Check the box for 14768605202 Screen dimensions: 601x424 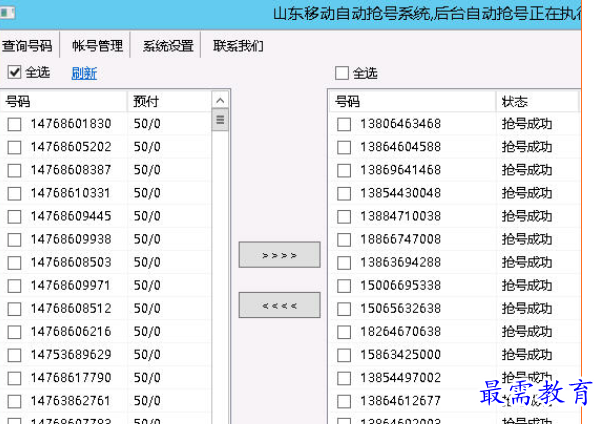[x=14, y=147]
